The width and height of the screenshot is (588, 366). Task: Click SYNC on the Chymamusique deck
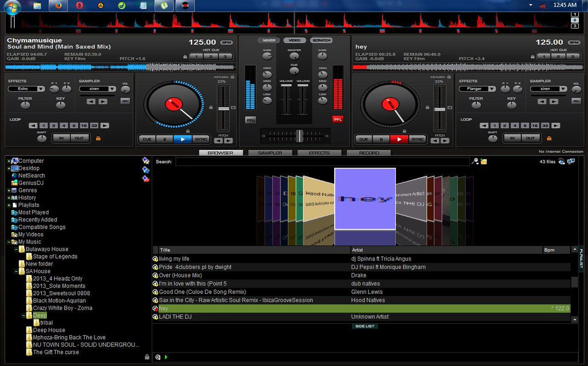click(200, 139)
